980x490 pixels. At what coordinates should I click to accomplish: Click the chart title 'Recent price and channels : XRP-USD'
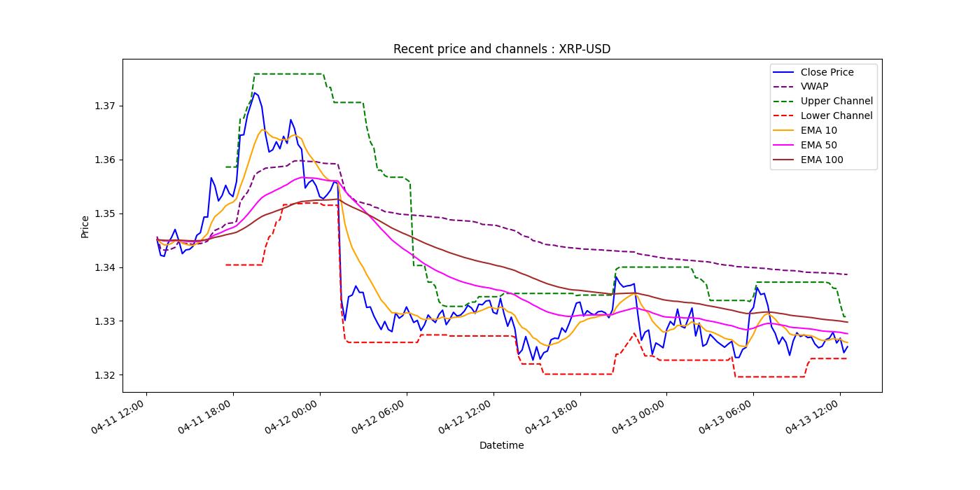click(x=501, y=49)
